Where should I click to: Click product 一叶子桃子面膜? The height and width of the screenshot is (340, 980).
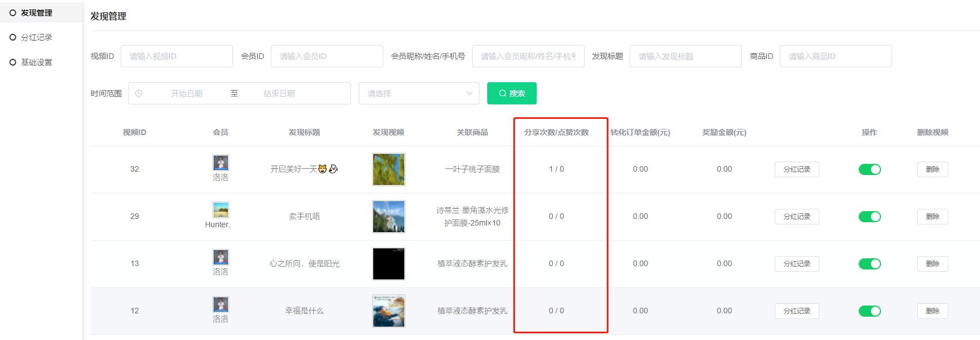[x=472, y=169]
